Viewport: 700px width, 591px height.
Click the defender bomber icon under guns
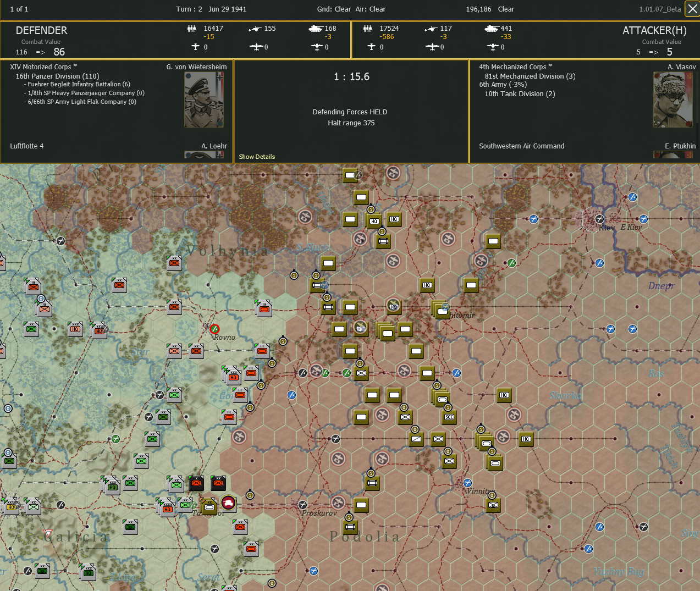tap(256, 47)
